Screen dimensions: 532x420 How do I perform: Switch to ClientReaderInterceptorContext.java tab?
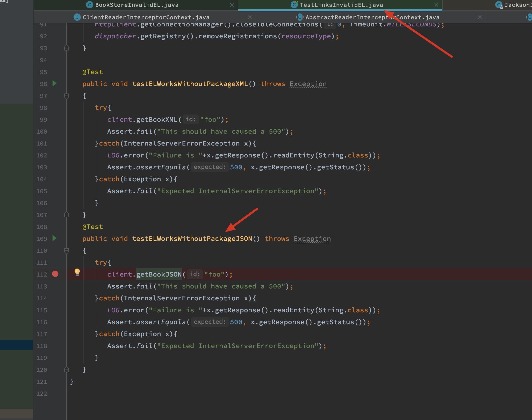pyautogui.click(x=146, y=17)
